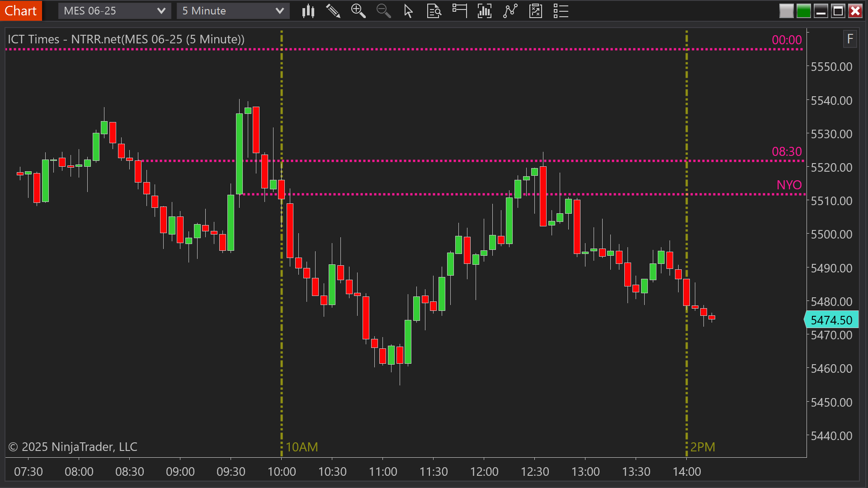Open the bar spacing settings icon

pos(484,11)
